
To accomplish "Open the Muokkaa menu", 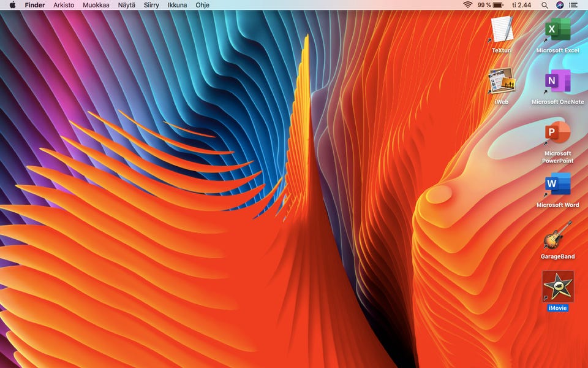I will coord(96,5).
